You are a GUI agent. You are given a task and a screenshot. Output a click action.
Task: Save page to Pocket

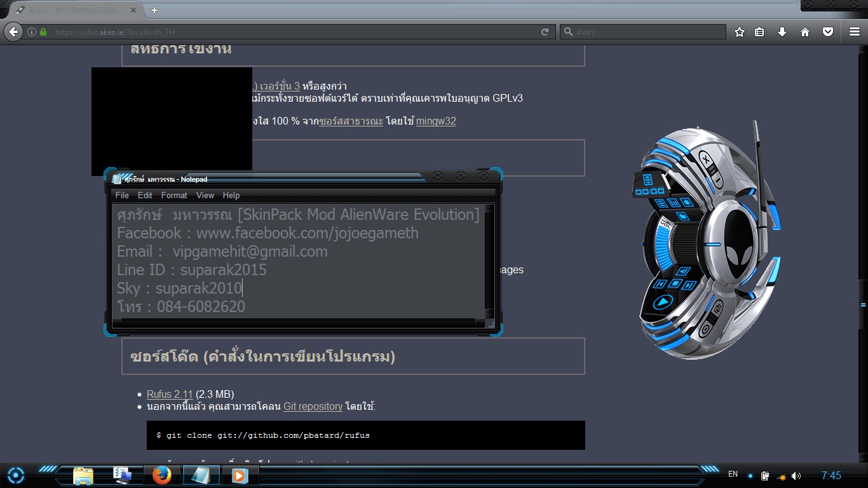(828, 32)
